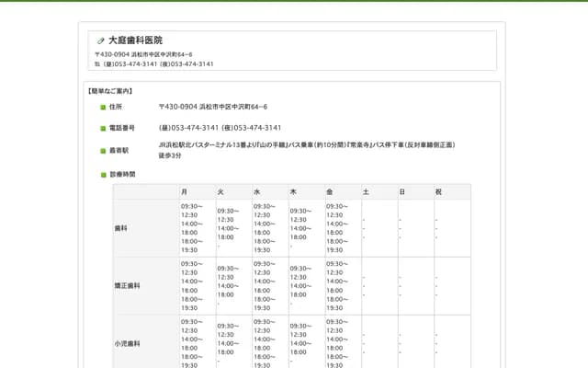Click the pencil icon beside 大庭歯科医院
Screen dimensions: 588x368
pyautogui.click(x=101, y=40)
